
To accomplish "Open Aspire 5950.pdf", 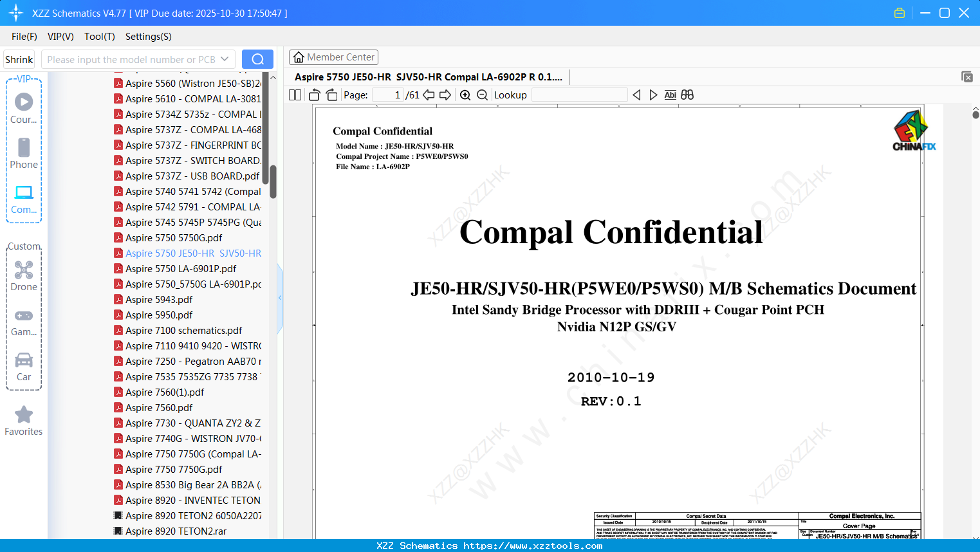I will click(x=153, y=315).
